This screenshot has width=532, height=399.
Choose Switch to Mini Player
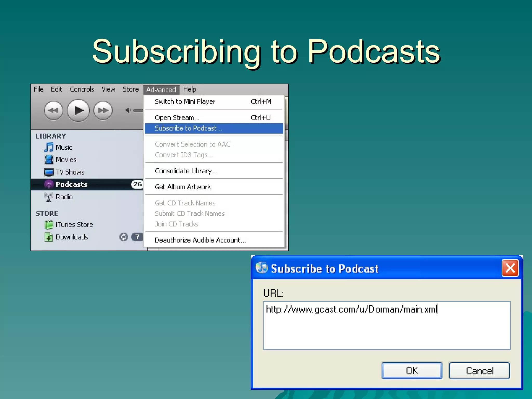point(214,102)
